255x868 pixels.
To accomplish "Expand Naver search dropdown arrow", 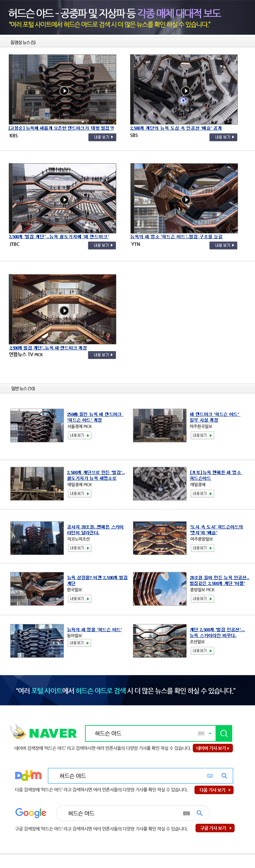I will 210,734.
